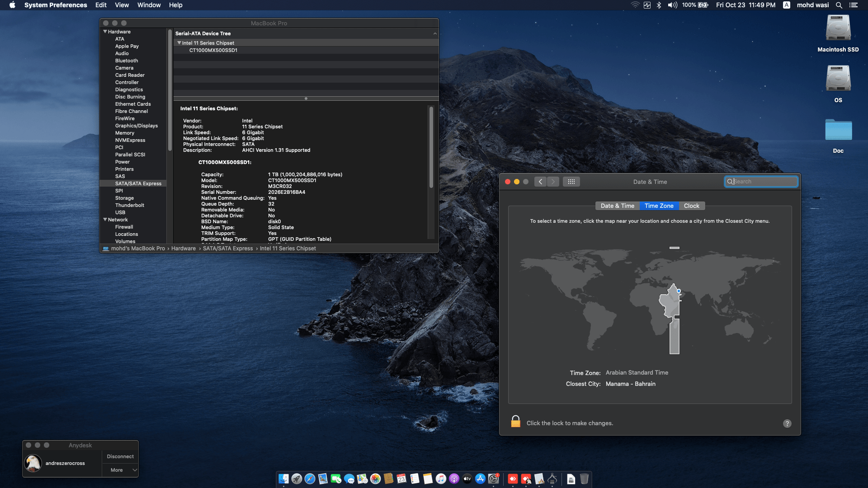Open the mohd wasi user menu
The width and height of the screenshot is (868, 488).
tap(812, 5)
